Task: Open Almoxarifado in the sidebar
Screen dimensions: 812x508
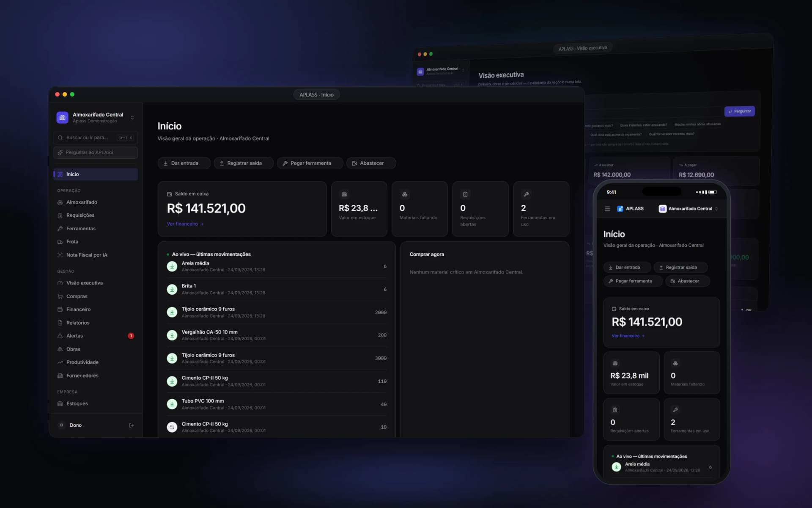Action: 96,202
